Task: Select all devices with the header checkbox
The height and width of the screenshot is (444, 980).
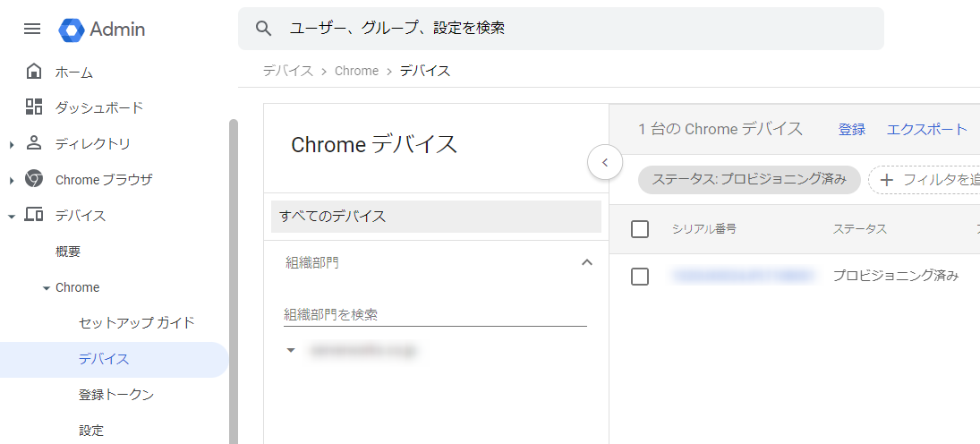Action: coord(640,229)
